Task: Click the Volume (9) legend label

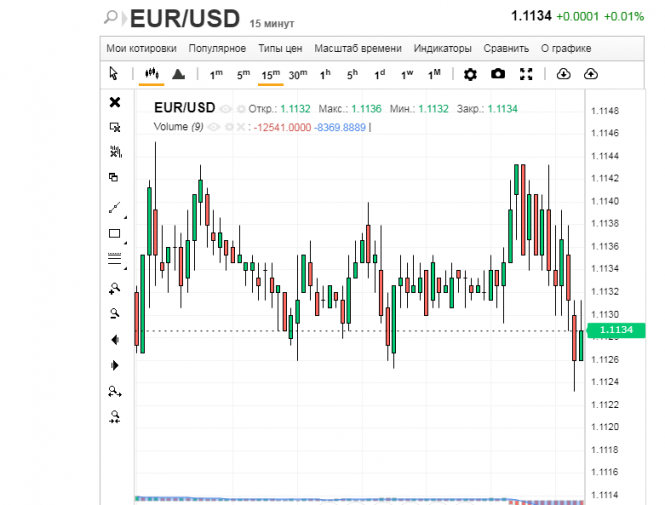Action: click(179, 127)
